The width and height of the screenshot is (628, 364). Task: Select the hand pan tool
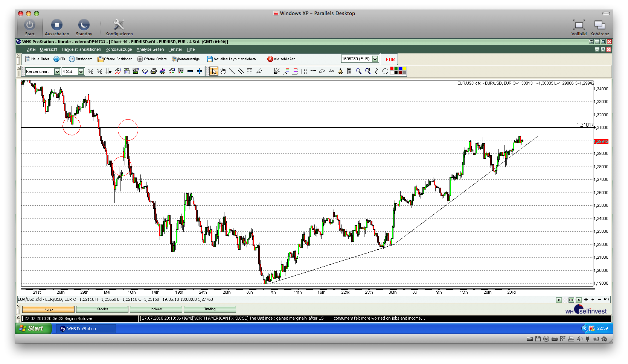coord(223,71)
